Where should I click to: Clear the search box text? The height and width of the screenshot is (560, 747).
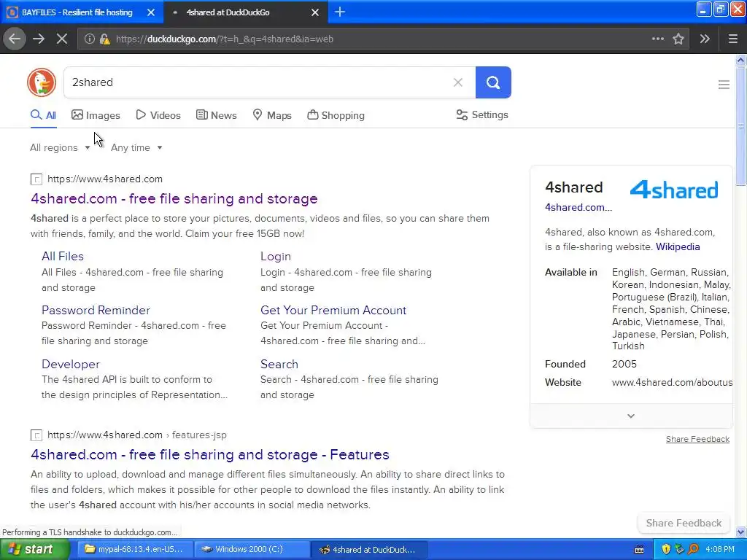[458, 82]
